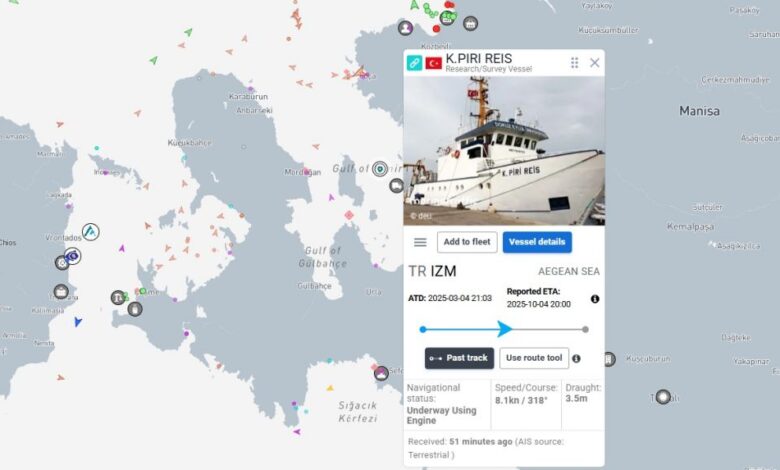The height and width of the screenshot is (470, 780).
Task: Click the Manisa city label on map
Action: [x=699, y=111]
